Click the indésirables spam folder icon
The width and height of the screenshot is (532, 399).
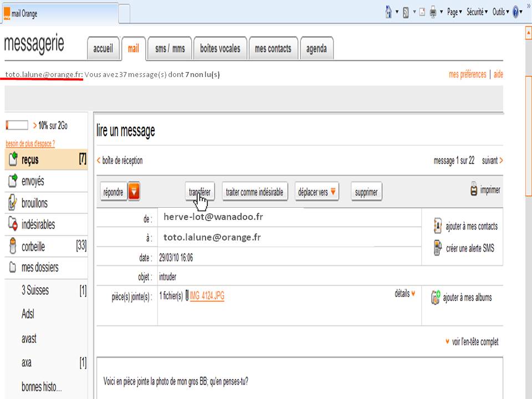tap(13, 223)
